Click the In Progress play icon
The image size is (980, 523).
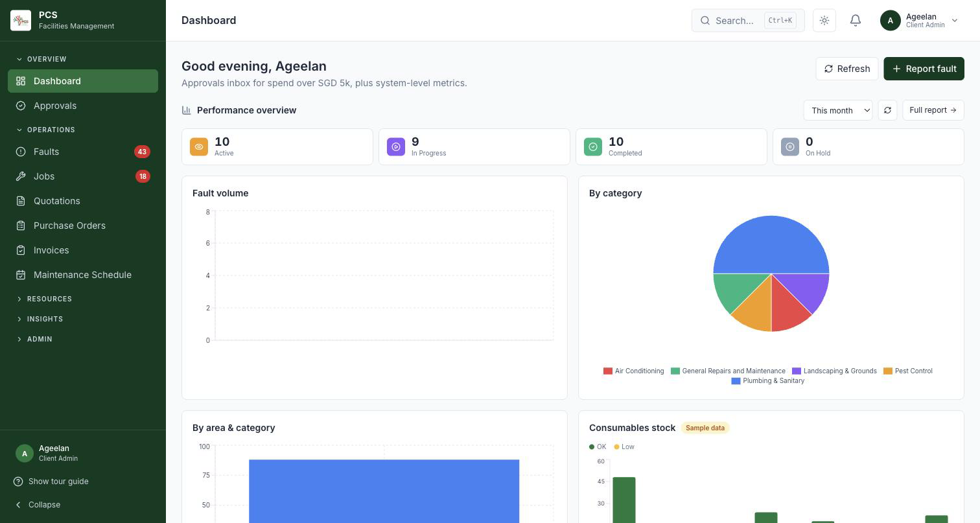coord(396,146)
